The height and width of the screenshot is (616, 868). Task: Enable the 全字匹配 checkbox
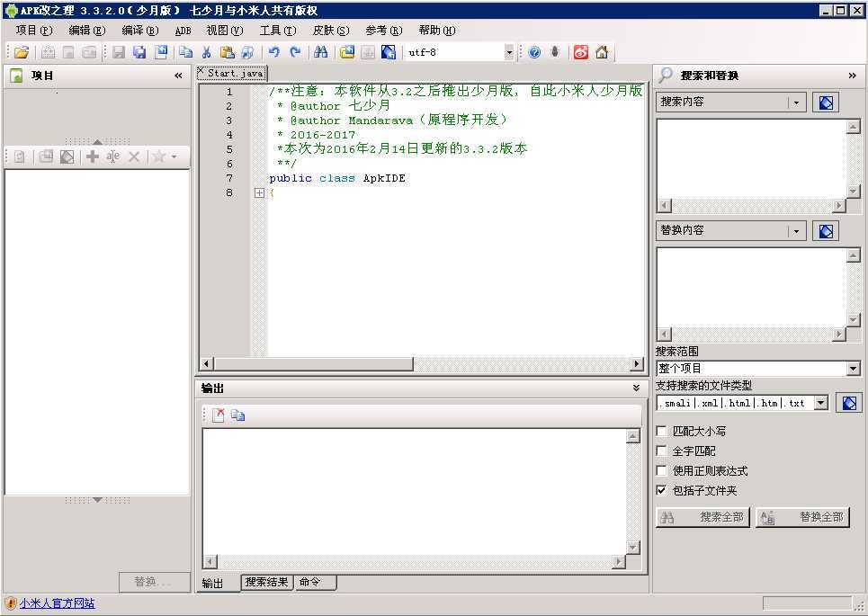[x=663, y=451]
